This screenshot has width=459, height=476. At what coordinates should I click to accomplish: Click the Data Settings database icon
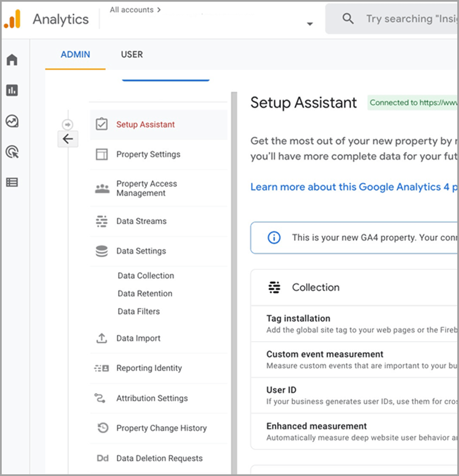click(x=101, y=251)
